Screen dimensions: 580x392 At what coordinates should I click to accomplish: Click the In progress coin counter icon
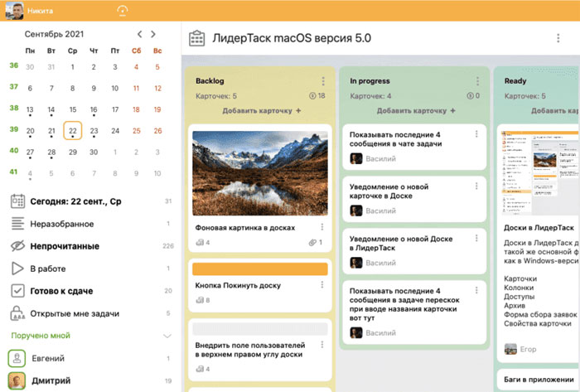click(x=470, y=96)
